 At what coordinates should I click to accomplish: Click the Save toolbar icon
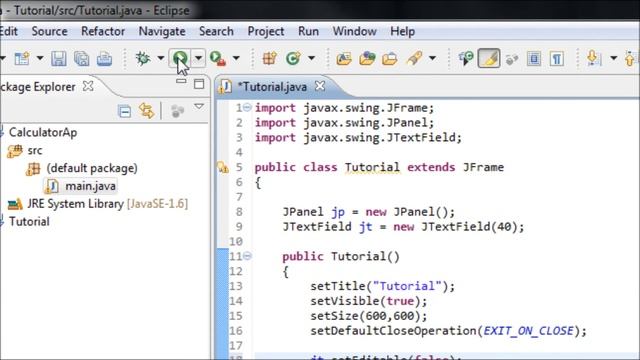pos(59,59)
